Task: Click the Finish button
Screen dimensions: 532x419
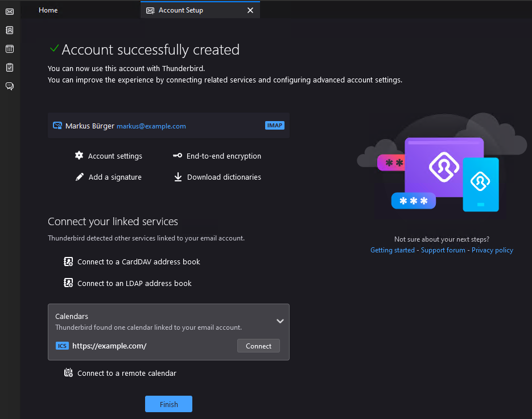Action: point(168,404)
